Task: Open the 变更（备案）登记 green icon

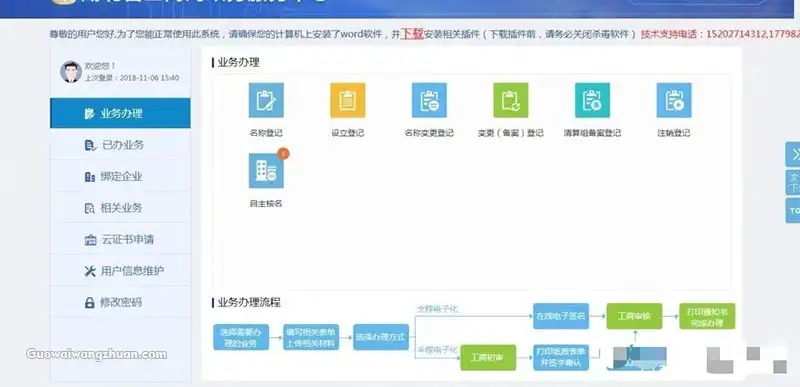Action: pyautogui.click(x=511, y=100)
